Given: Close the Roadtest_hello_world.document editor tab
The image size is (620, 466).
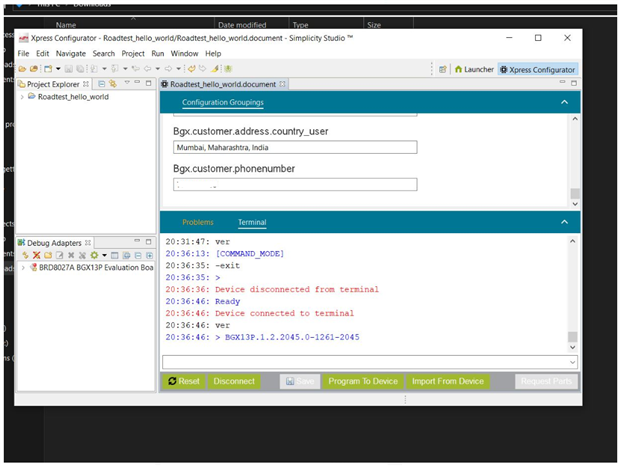Looking at the screenshot, I should pos(282,85).
